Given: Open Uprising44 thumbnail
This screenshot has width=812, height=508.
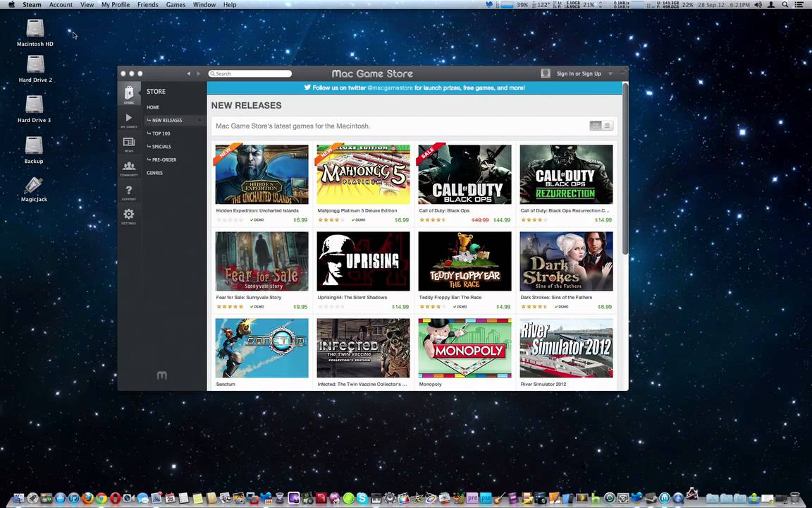Looking at the screenshot, I should (363, 261).
